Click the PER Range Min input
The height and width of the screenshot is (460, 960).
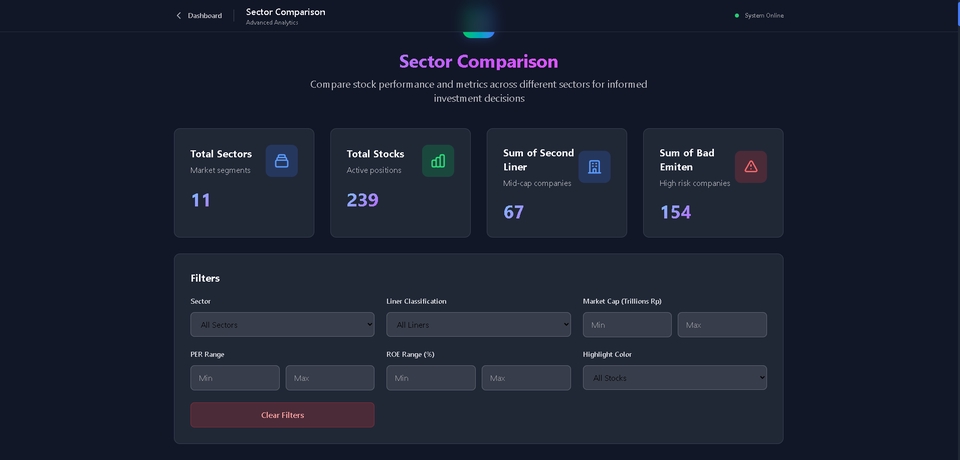(x=235, y=378)
